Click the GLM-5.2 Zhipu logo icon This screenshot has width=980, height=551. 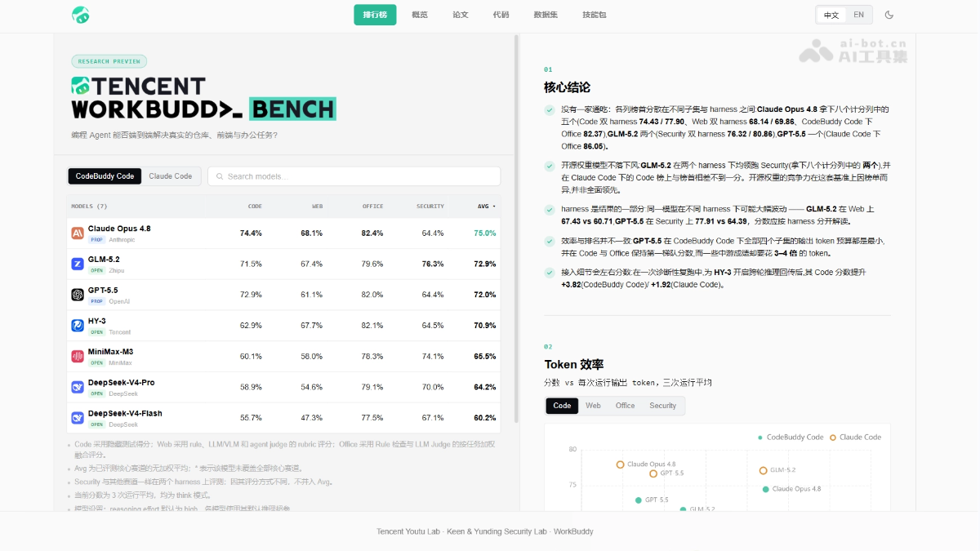[x=78, y=264]
